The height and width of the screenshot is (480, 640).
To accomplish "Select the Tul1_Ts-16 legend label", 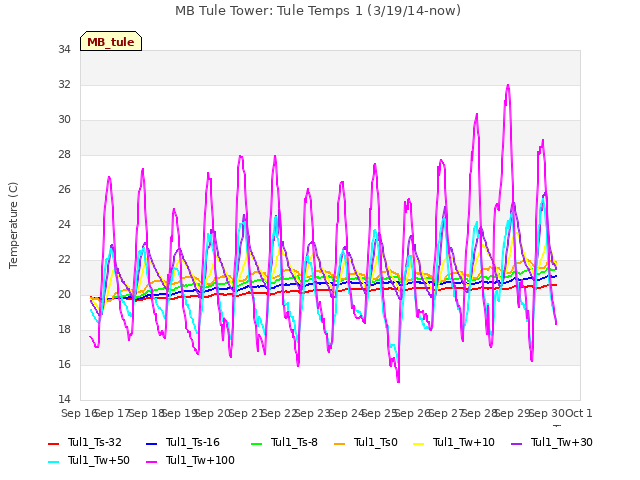I will click(193, 442).
